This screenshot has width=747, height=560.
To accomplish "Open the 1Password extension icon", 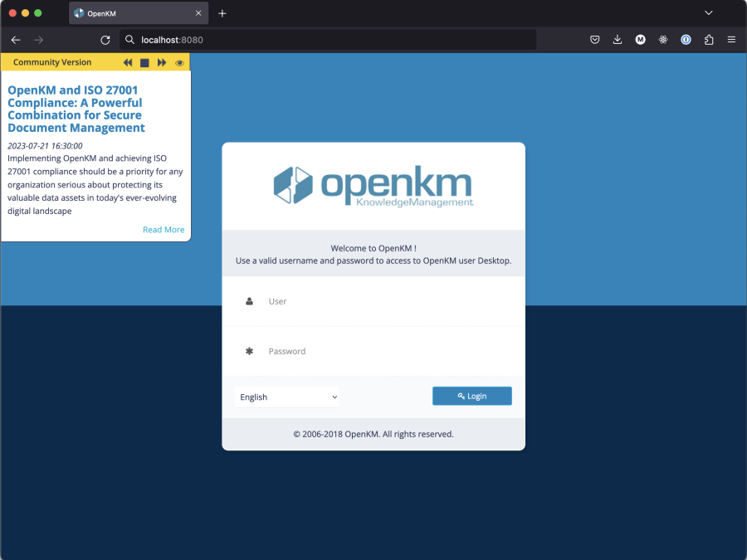I will pos(686,40).
